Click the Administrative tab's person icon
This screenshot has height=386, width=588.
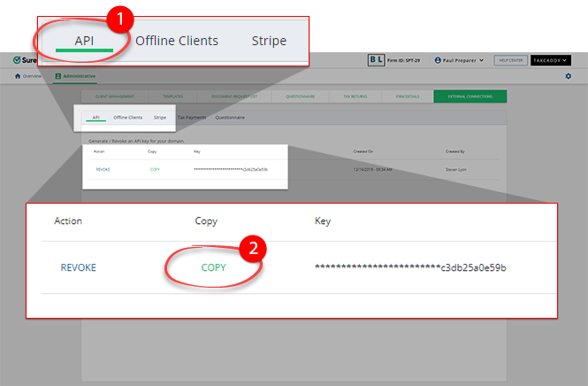(58, 76)
